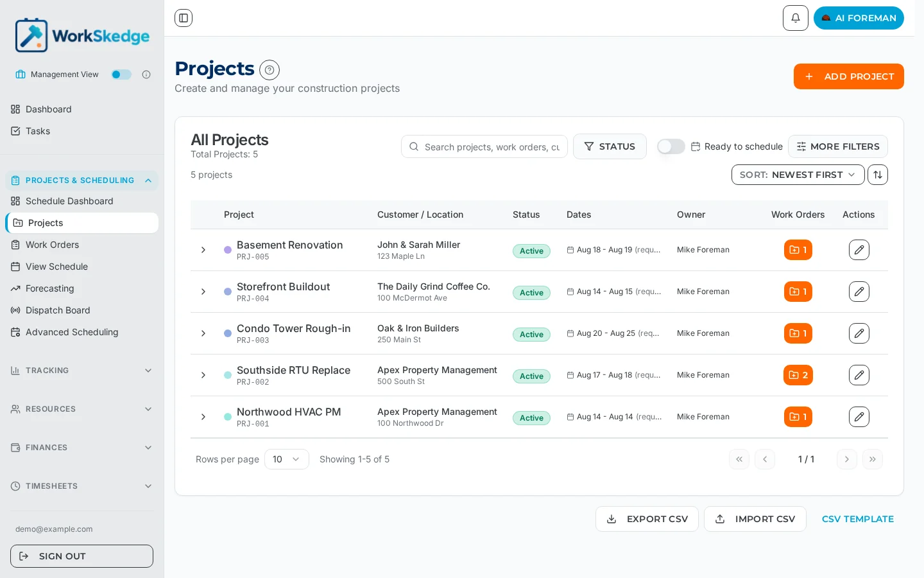The height and width of the screenshot is (578, 924).
Task: Expand the Resources sidebar section
Action: coord(82,409)
